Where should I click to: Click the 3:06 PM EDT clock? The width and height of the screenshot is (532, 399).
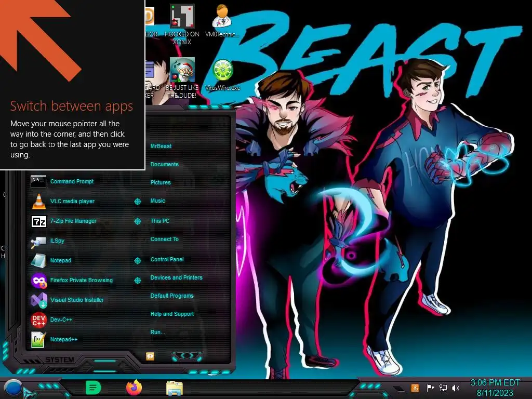click(495, 383)
